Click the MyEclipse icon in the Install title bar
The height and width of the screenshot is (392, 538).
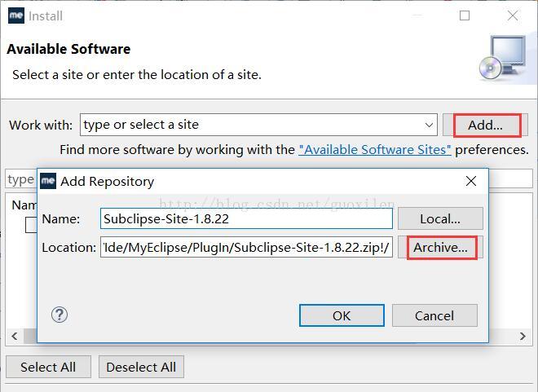pos(16,15)
